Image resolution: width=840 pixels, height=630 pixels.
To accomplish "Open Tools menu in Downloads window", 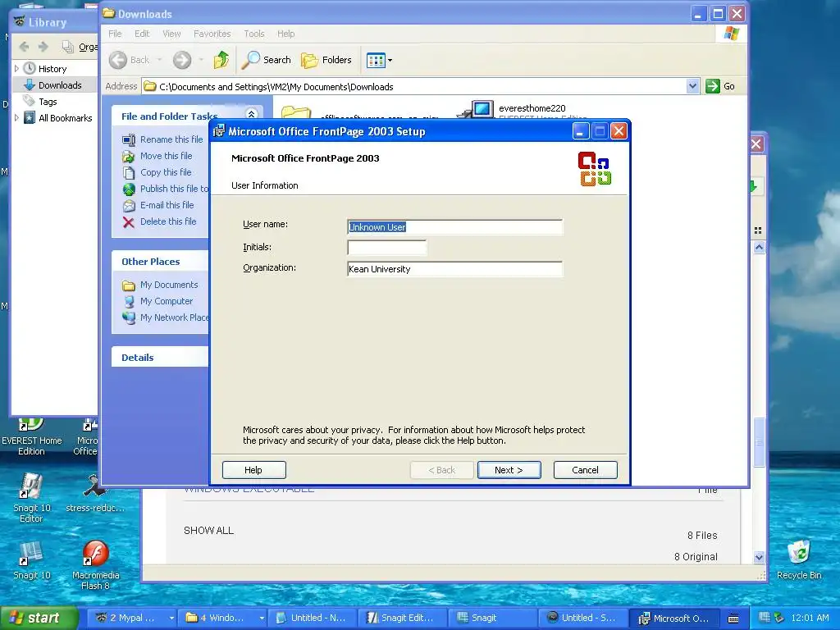I will (254, 34).
